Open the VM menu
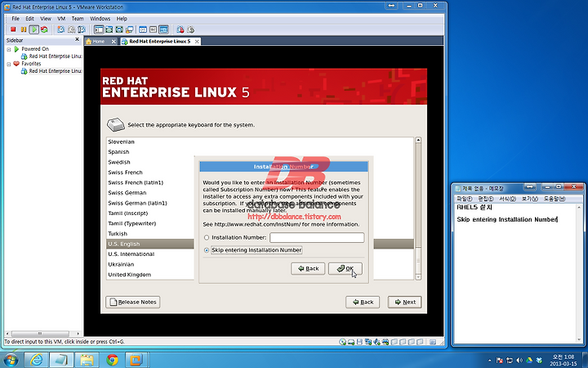 tap(61, 18)
